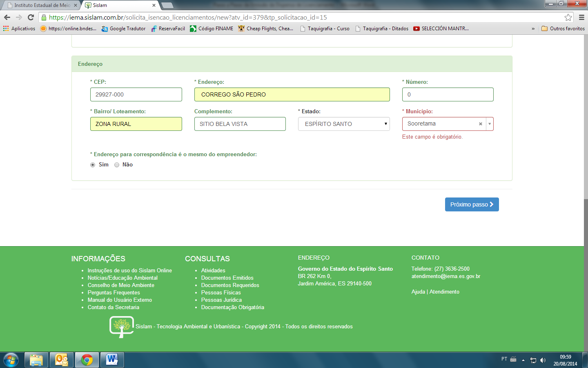Open Manual do Usuário Externo link
Viewport: 588px width, 368px height.
[x=120, y=300]
